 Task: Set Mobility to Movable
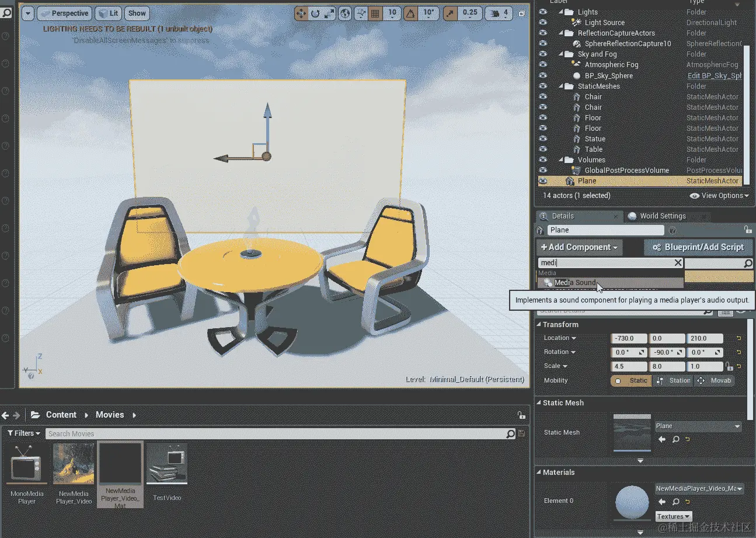pyautogui.click(x=715, y=380)
